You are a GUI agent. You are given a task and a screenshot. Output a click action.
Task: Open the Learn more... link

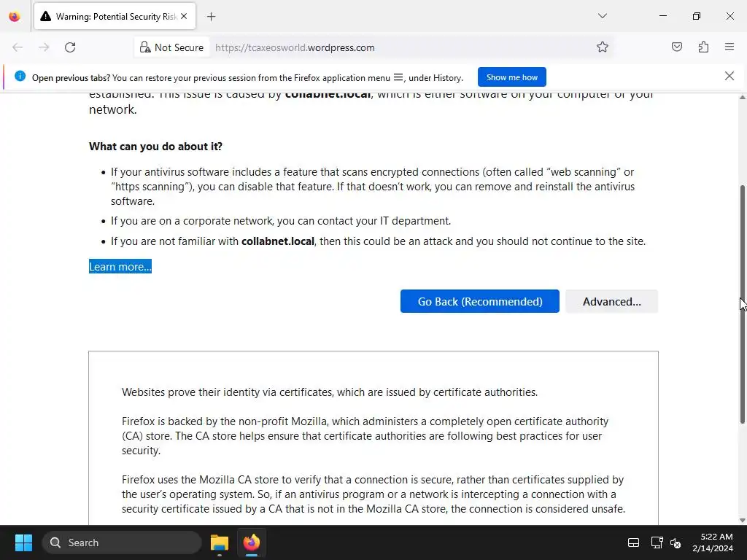(x=120, y=267)
